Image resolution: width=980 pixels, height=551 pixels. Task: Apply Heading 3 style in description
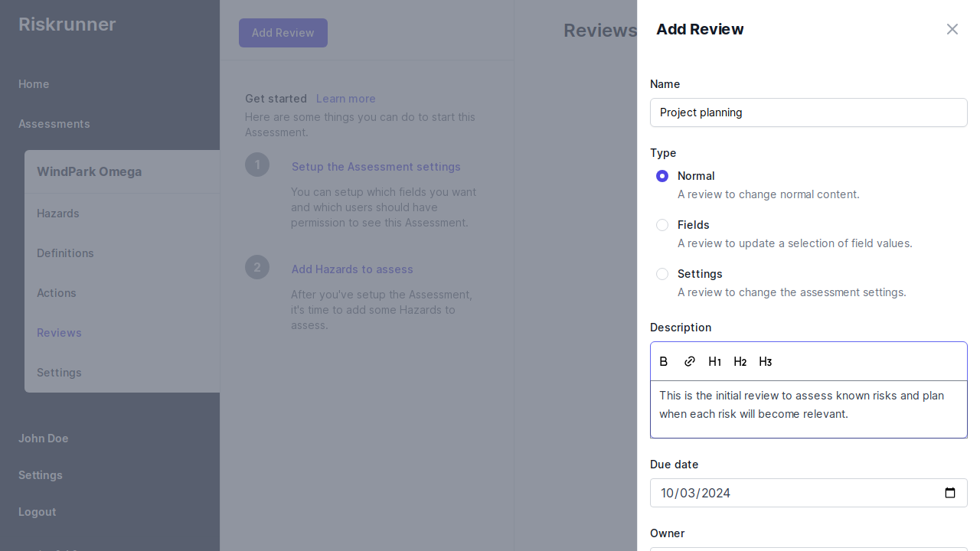click(765, 361)
